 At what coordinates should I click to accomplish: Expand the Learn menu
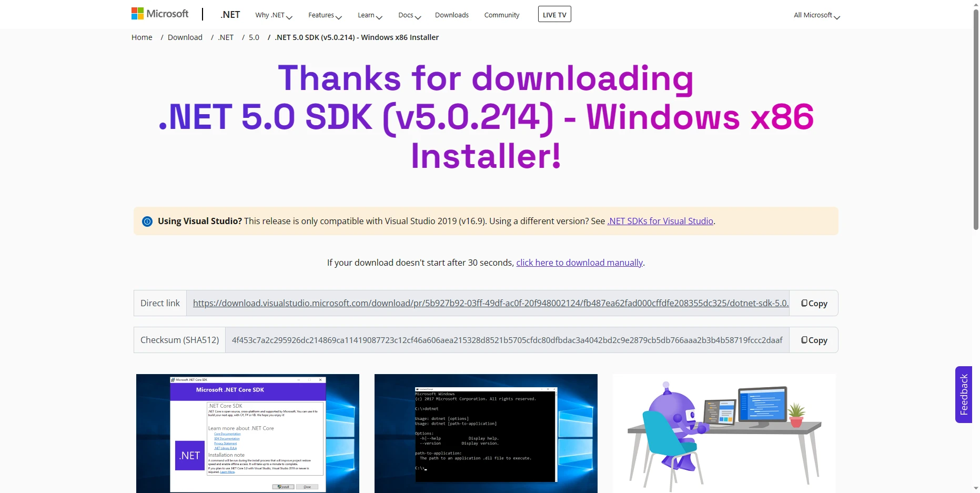click(x=370, y=15)
